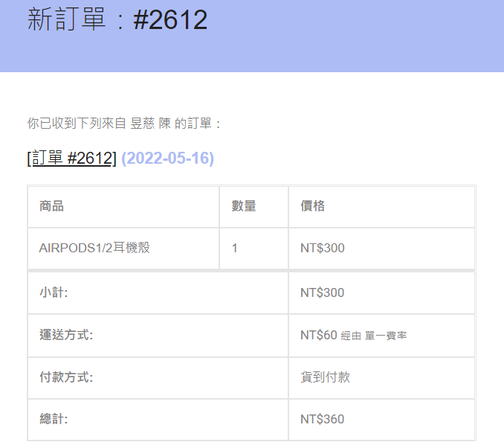Click the 你已收到下列來自 intro sentence

pyautogui.click(x=77, y=124)
